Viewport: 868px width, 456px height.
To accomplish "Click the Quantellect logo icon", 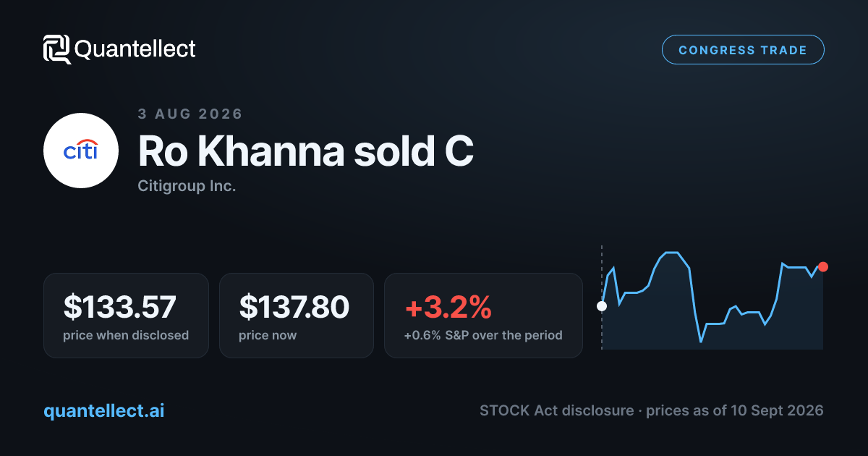I will coord(57,49).
